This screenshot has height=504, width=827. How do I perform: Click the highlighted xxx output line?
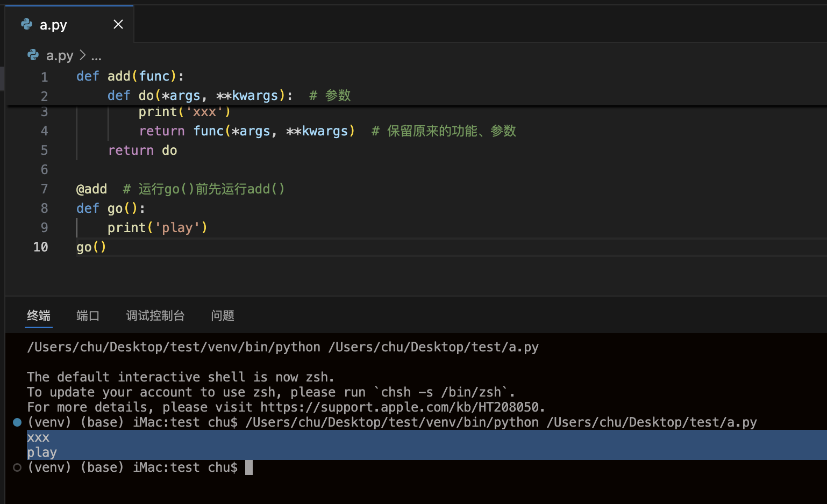click(38, 437)
